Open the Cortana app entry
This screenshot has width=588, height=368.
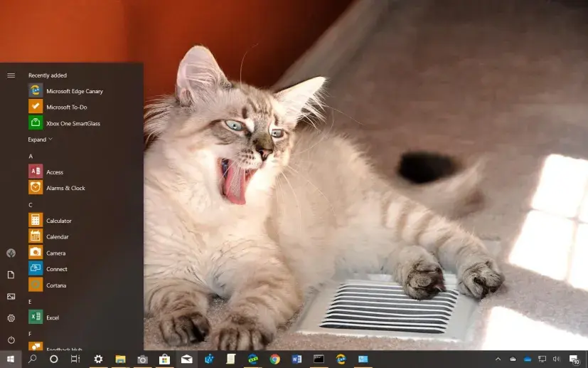[55, 285]
